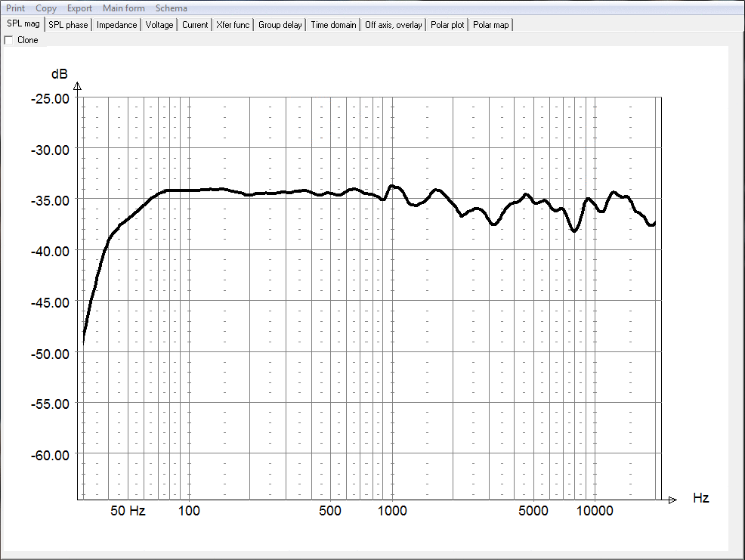Switch to the Time domain tab
Screen dimensions: 745x560
coord(333,25)
